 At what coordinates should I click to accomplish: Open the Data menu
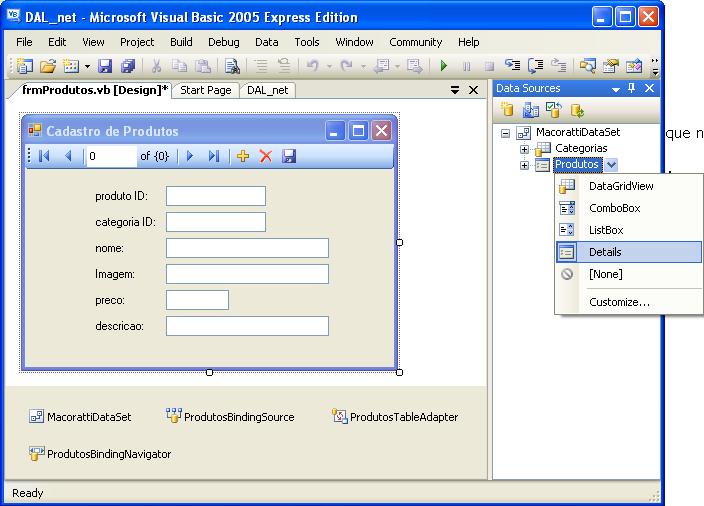[x=267, y=42]
